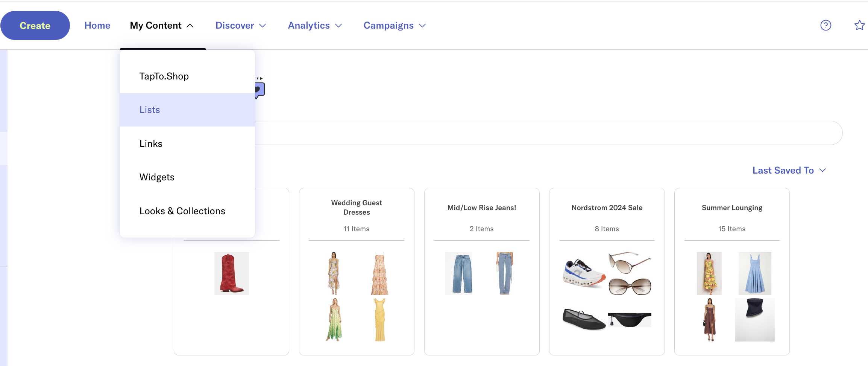Screen dimensions: 868x366
Task: Click the navy strapless top thumbnail
Action: pyautogui.click(x=755, y=320)
